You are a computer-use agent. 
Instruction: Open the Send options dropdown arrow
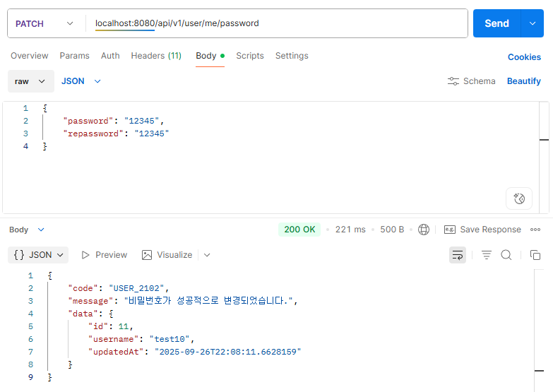click(533, 23)
